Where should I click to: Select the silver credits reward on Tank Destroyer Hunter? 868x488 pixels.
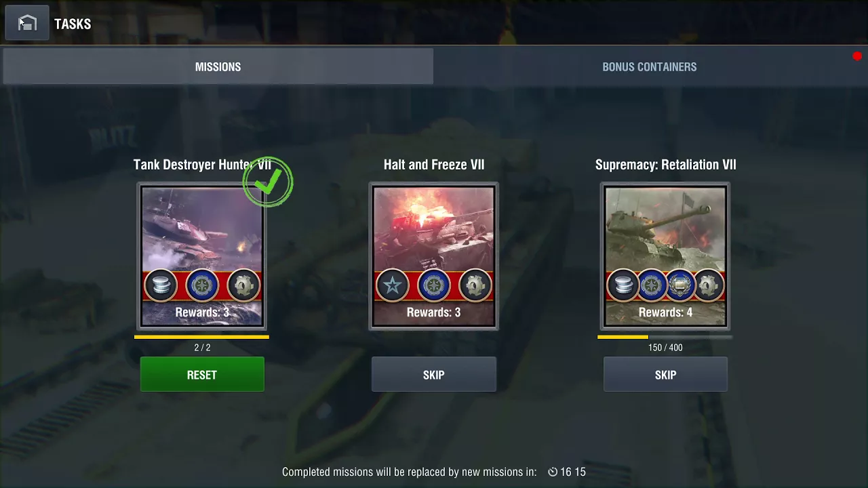point(161,285)
